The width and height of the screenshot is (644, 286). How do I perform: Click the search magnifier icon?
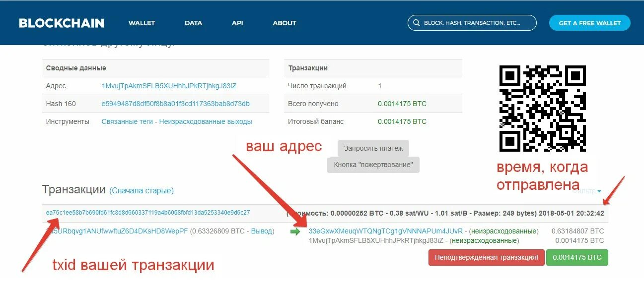coord(416,23)
